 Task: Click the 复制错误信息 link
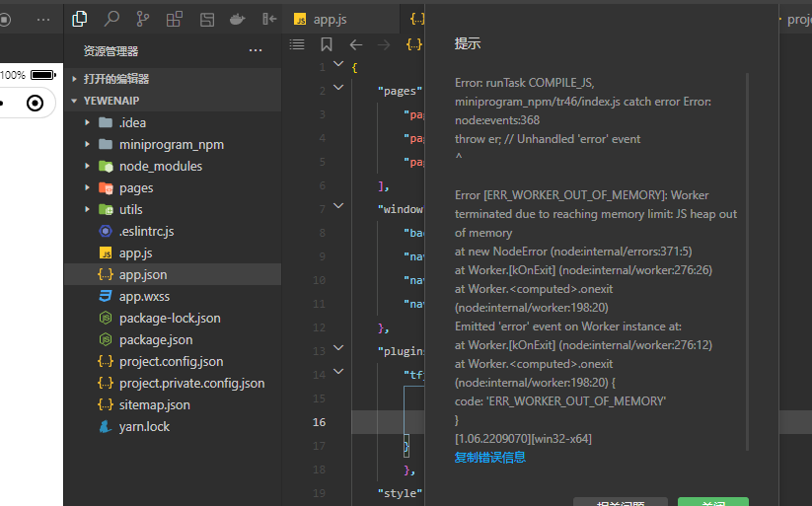tap(490, 458)
